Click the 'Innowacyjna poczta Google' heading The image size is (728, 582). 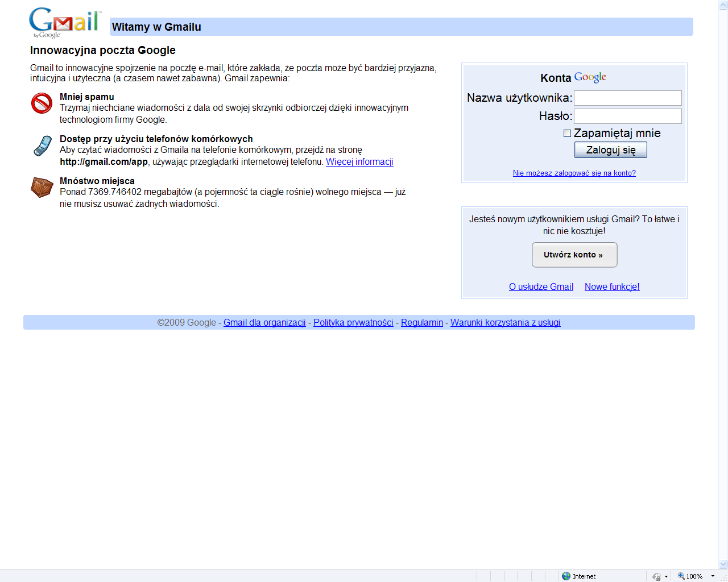click(x=103, y=51)
